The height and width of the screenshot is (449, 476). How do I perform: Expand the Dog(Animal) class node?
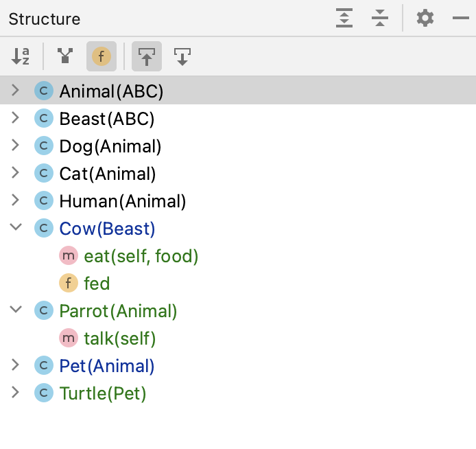15,146
